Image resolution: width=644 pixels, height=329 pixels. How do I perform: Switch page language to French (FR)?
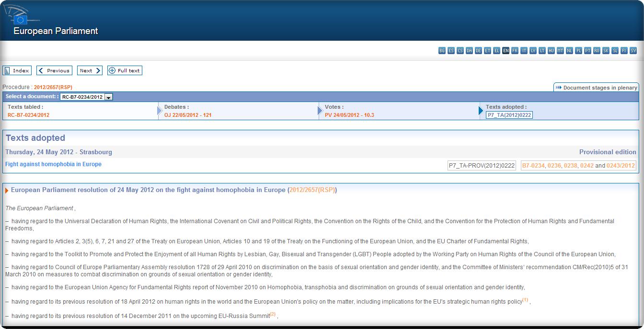(x=515, y=51)
